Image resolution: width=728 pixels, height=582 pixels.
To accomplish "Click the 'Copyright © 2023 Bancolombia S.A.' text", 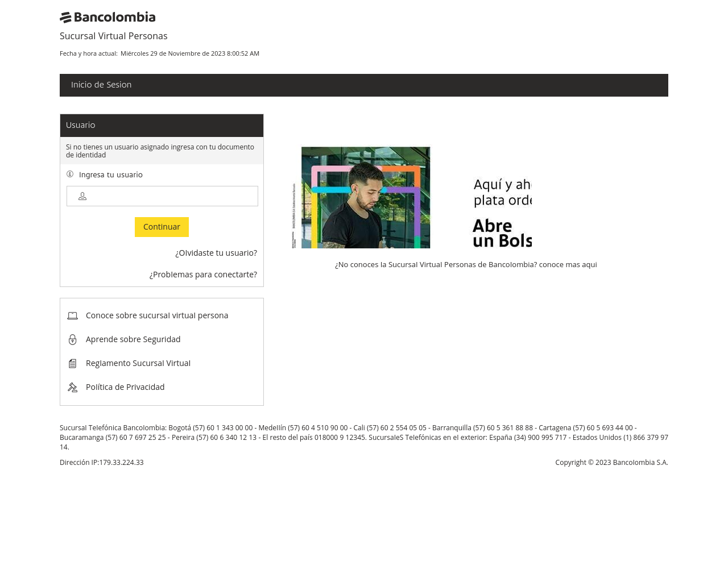I will pos(611,463).
